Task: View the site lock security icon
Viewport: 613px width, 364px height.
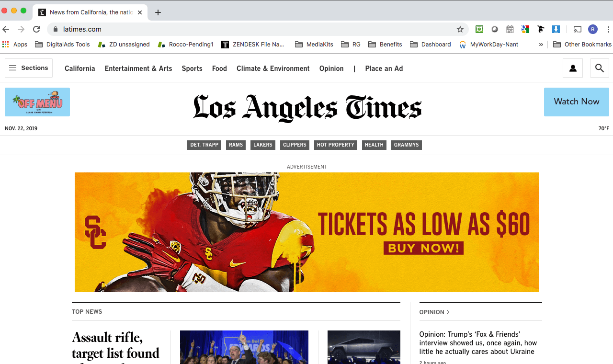Action: (x=55, y=29)
